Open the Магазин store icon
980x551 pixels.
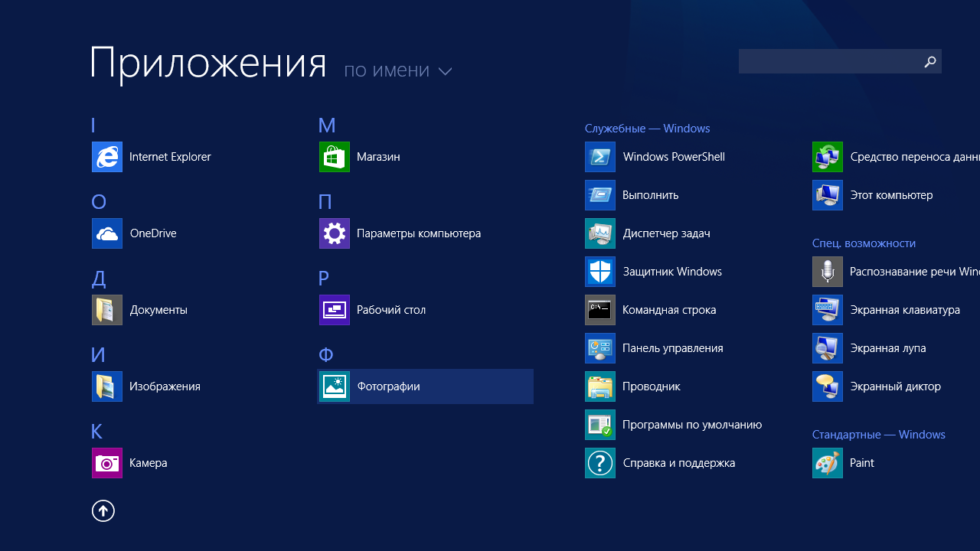(335, 157)
